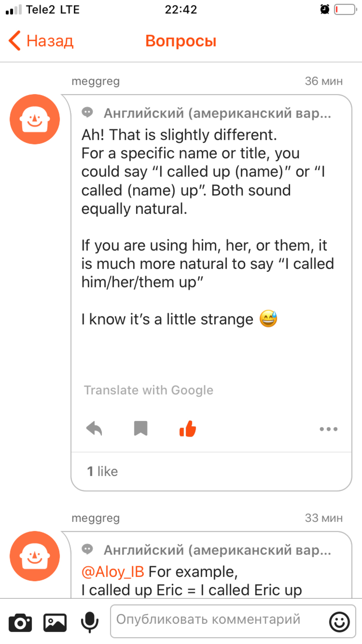This screenshot has height=644, width=362.
Task: Tap the @Aloy_IB mention link
Action: 113,572
